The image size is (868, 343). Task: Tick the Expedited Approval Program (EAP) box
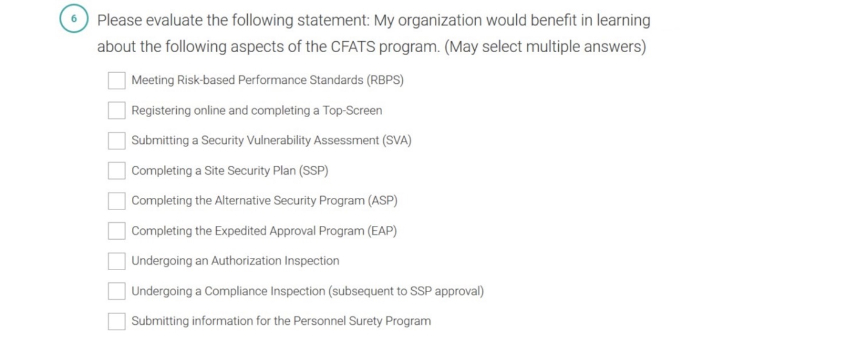[x=117, y=231]
